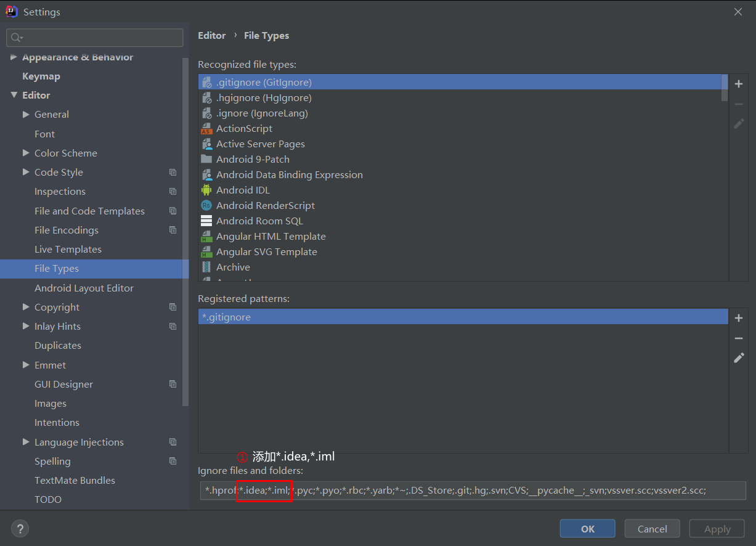Focus the settings search field
Viewport: 756px width, 546px height.
[x=95, y=38]
